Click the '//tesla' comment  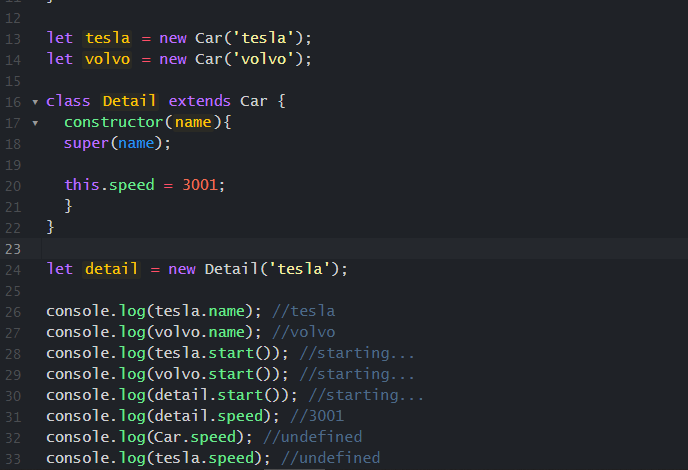304,311
